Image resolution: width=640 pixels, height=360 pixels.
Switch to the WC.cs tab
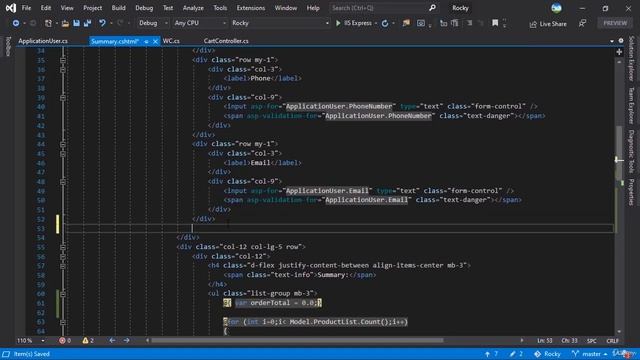[171, 41]
